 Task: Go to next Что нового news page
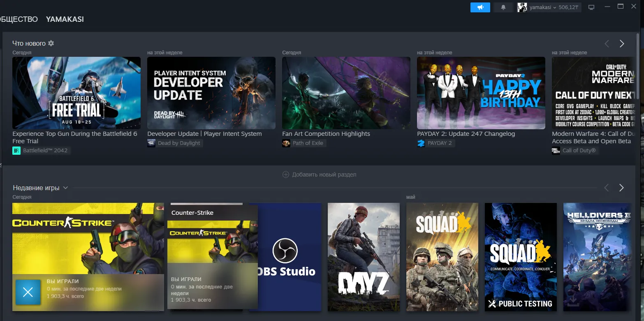pyautogui.click(x=622, y=44)
